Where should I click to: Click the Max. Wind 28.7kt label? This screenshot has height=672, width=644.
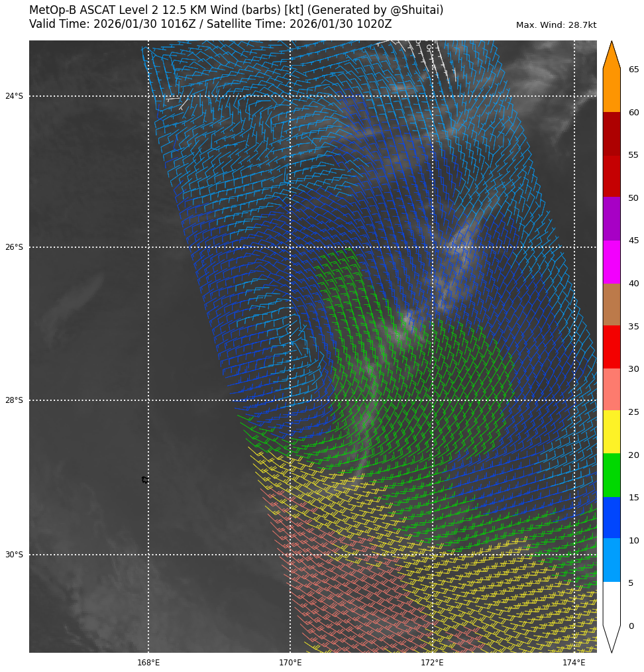pyautogui.click(x=556, y=25)
